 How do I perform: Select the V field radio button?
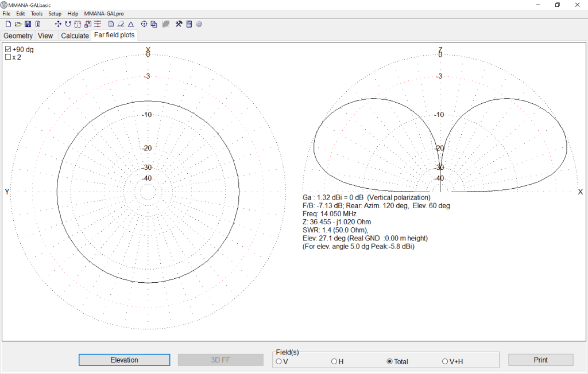(279, 361)
